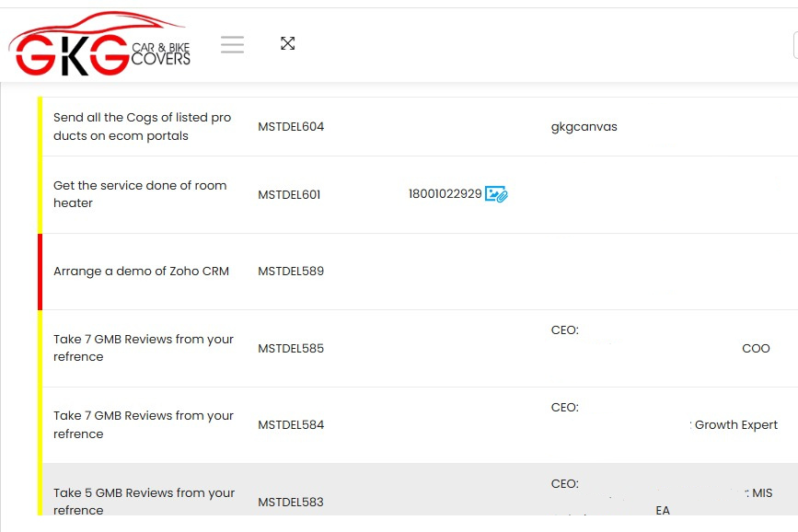Select the 'Send all the Cogs' task title
Screen dimensions: 798x532
click(x=142, y=127)
